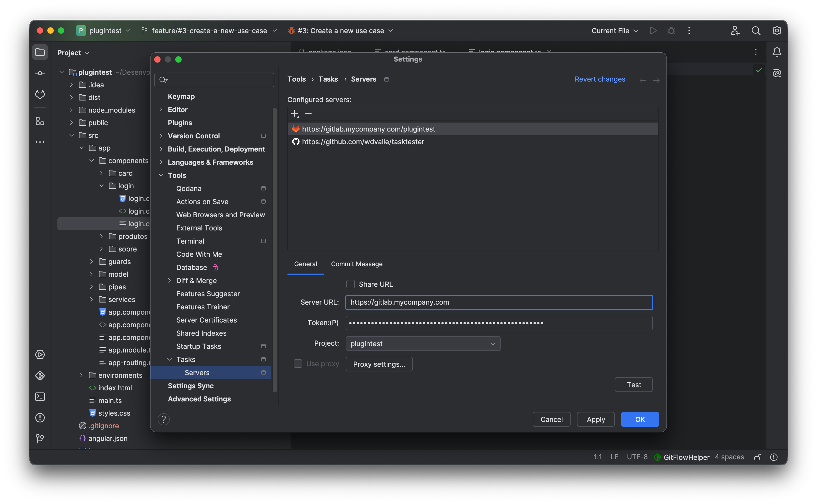Open the Terminal tool window icon
Screen dimensions: 817x504
coord(40,396)
